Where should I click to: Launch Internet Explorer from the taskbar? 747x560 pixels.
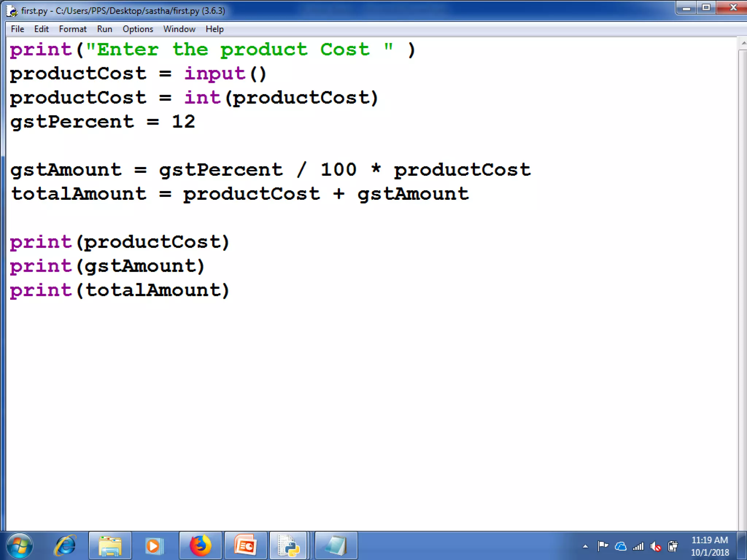[65, 546]
